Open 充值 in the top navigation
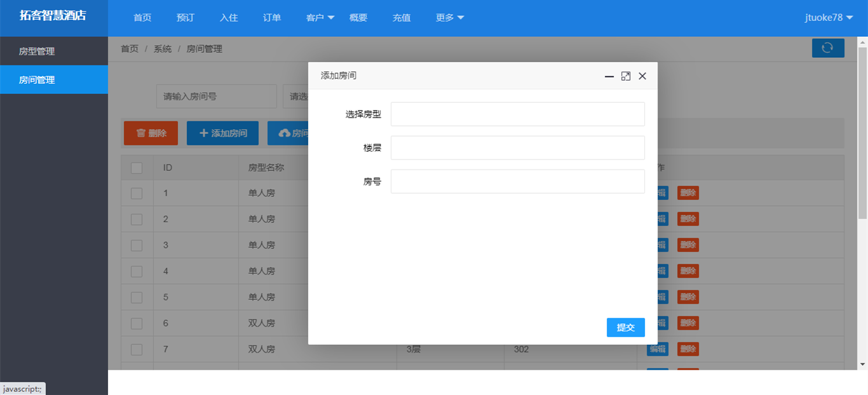This screenshot has width=868, height=395. 402,18
